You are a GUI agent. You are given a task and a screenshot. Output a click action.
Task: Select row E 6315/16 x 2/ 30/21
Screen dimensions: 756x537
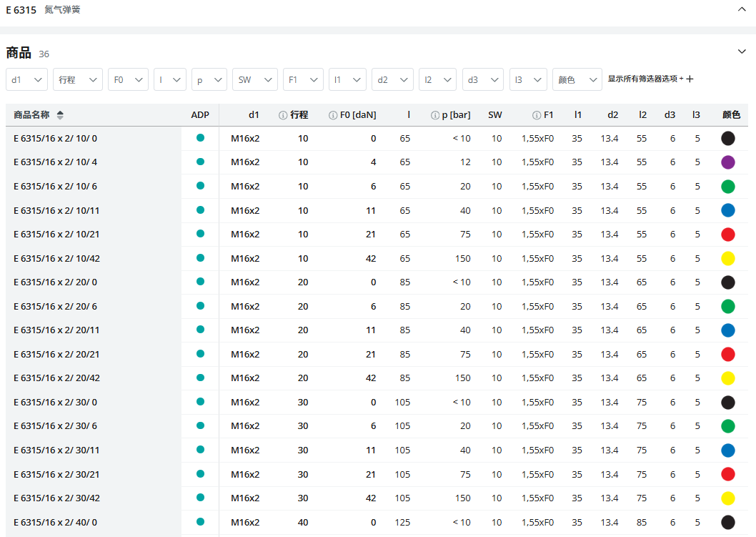tap(377, 474)
